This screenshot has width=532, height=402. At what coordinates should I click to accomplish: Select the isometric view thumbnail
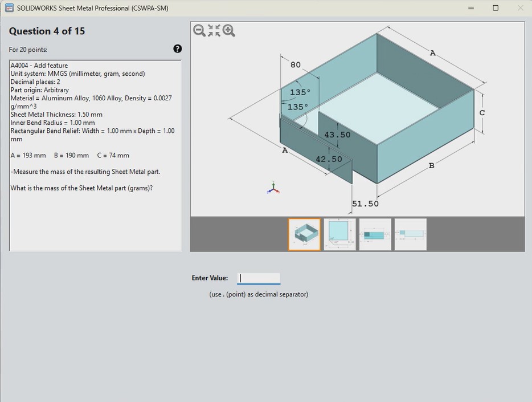coord(304,234)
